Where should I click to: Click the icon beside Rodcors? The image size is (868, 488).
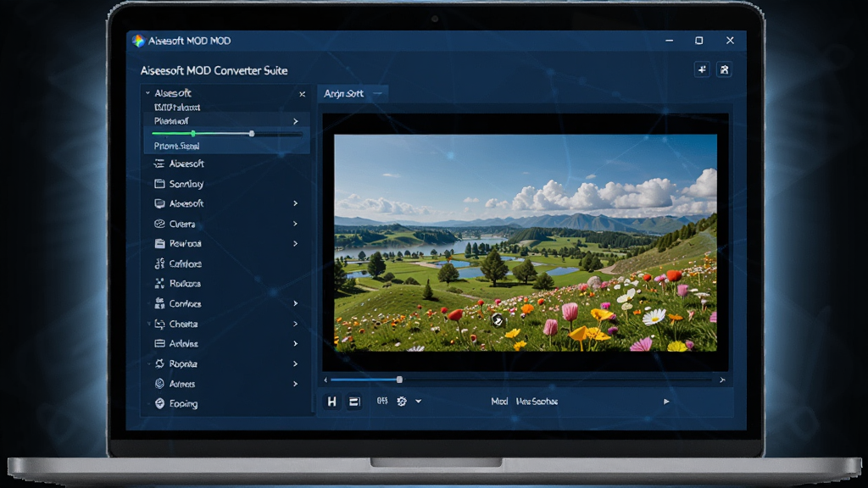tap(159, 283)
